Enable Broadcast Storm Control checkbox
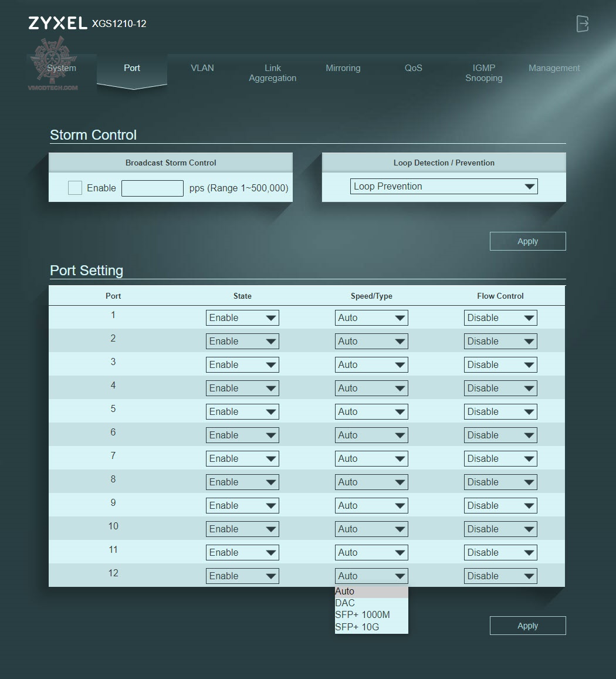This screenshot has width=616, height=679. 75,188
